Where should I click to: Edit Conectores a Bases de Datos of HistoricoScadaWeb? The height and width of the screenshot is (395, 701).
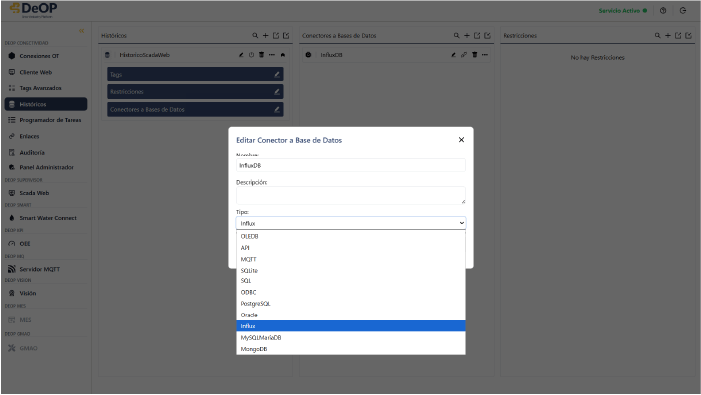[277, 109]
